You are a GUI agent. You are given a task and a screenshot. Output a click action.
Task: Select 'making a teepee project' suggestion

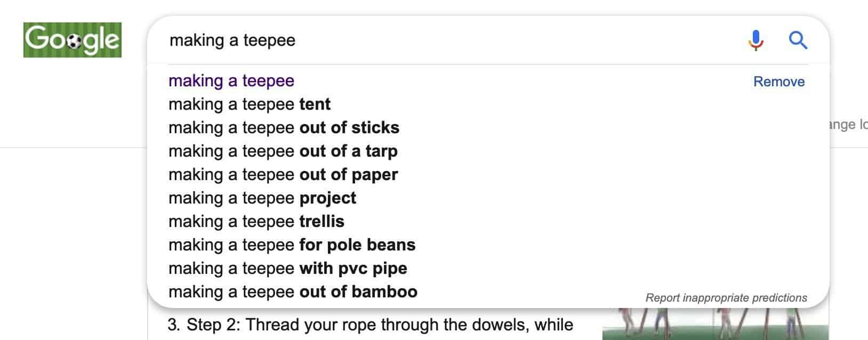pos(261,198)
